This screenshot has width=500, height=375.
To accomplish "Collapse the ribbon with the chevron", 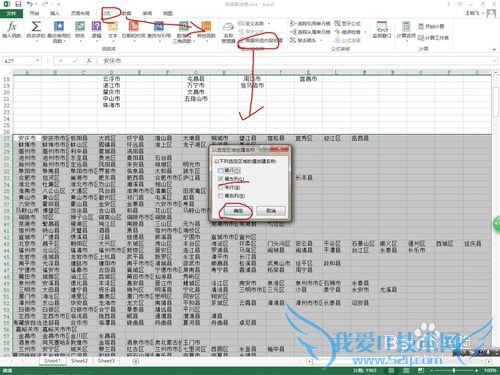I will (494, 49).
